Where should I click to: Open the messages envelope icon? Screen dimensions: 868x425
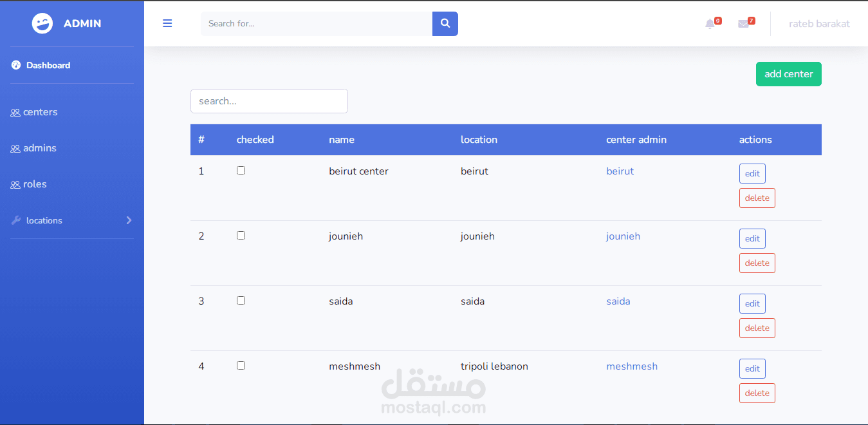pyautogui.click(x=743, y=24)
